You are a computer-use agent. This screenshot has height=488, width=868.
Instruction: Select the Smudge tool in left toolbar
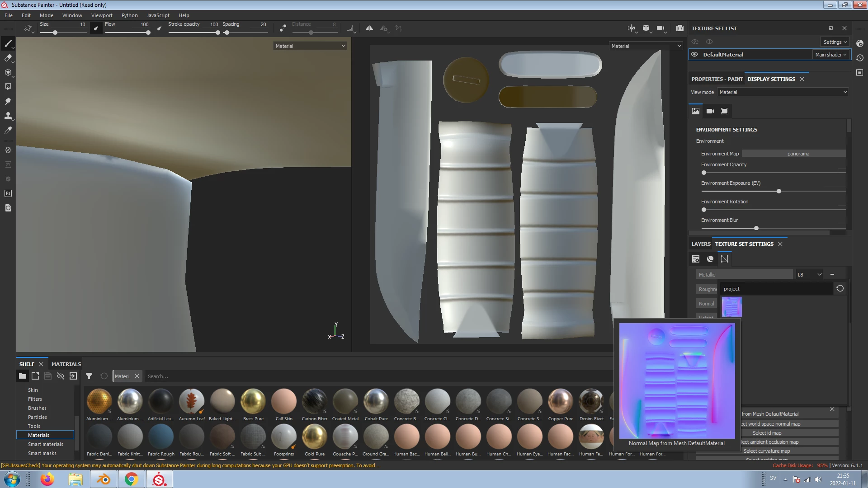[8, 101]
